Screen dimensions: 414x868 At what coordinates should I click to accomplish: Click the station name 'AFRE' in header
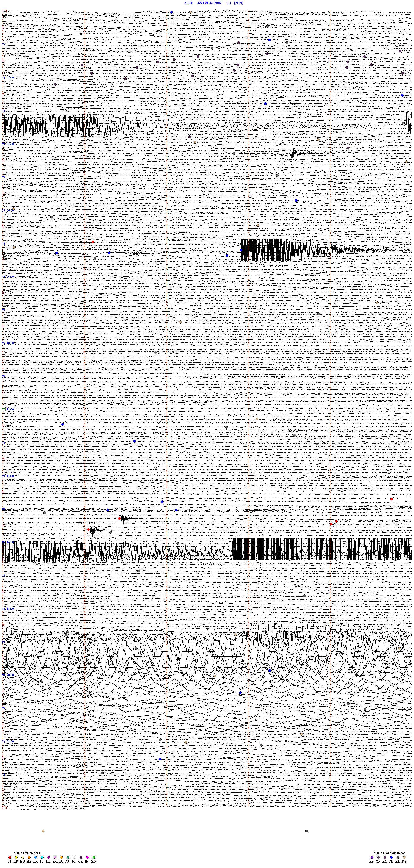[x=188, y=3]
